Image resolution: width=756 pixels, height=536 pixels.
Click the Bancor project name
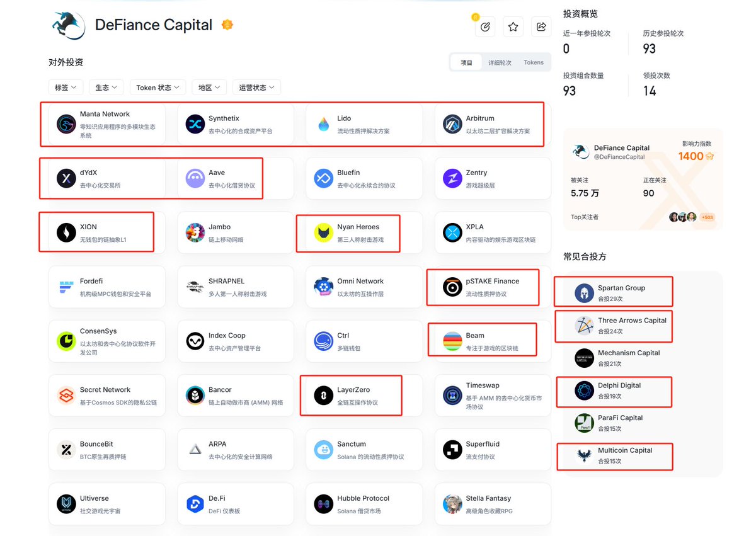tap(220, 390)
